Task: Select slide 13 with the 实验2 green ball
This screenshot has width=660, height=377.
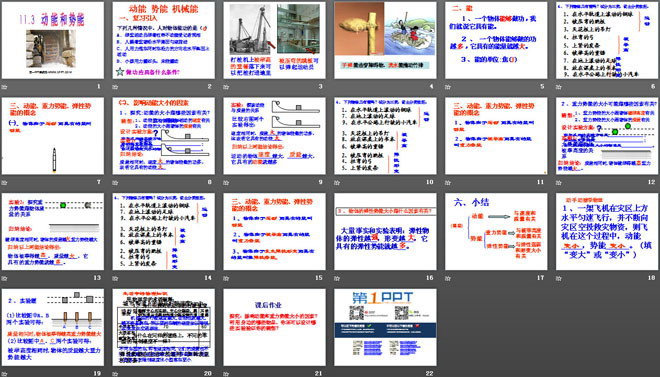Action: coord(53,231)
